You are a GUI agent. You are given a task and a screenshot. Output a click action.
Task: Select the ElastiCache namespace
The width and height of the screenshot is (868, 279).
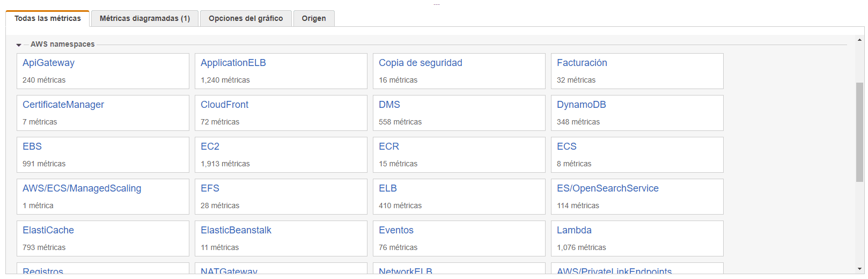click(x=48, y=230)
